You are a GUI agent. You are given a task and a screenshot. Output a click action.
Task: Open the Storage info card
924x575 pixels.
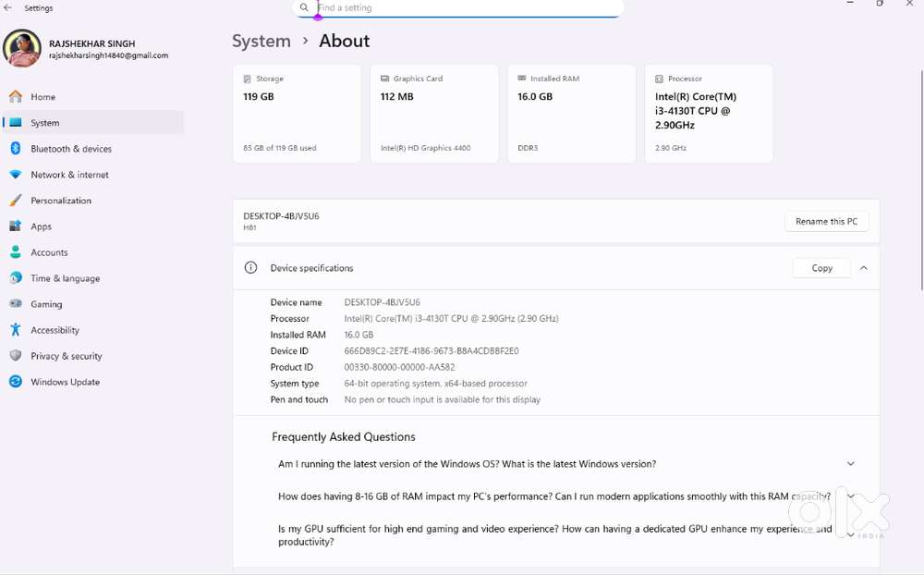click(297, 114)
